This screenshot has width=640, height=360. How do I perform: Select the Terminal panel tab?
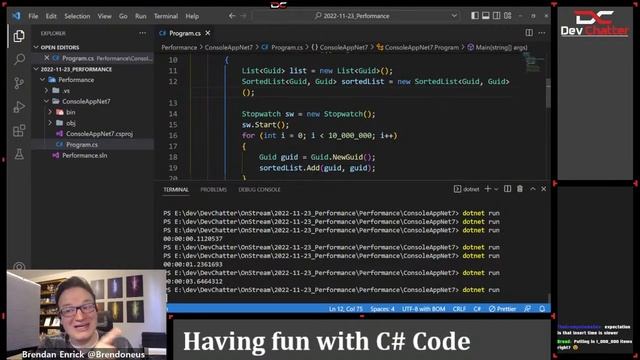pyautogui.click(x=176, y=190)
